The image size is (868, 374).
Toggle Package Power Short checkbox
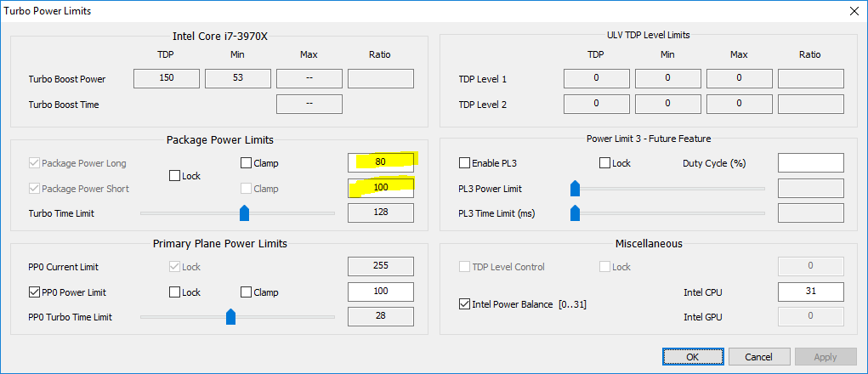pyautogui.click(x=34, y=189)
